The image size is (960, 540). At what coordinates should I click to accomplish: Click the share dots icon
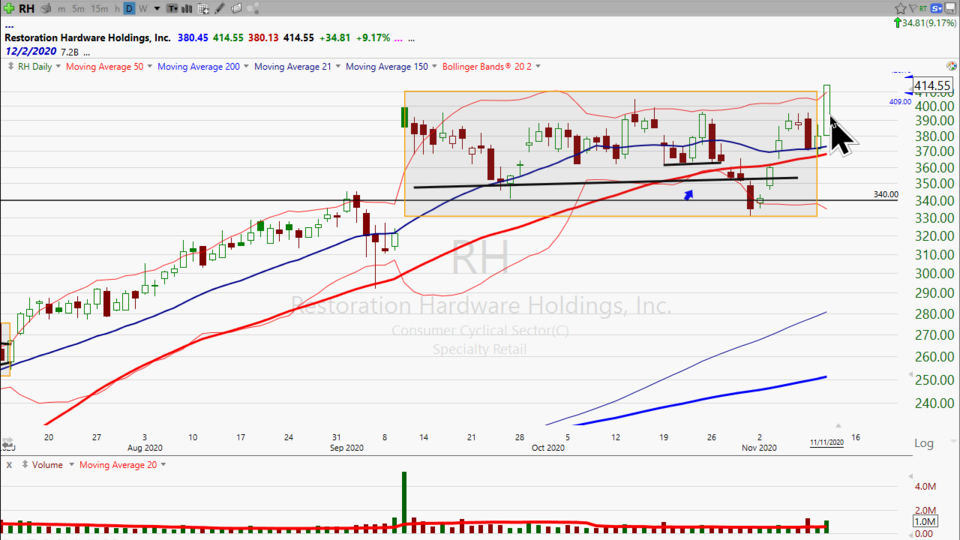(253, 9)
